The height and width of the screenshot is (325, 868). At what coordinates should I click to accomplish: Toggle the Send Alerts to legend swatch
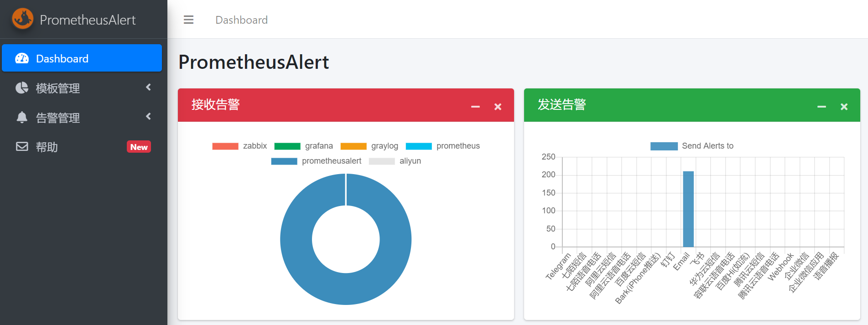tap(664, 146)
